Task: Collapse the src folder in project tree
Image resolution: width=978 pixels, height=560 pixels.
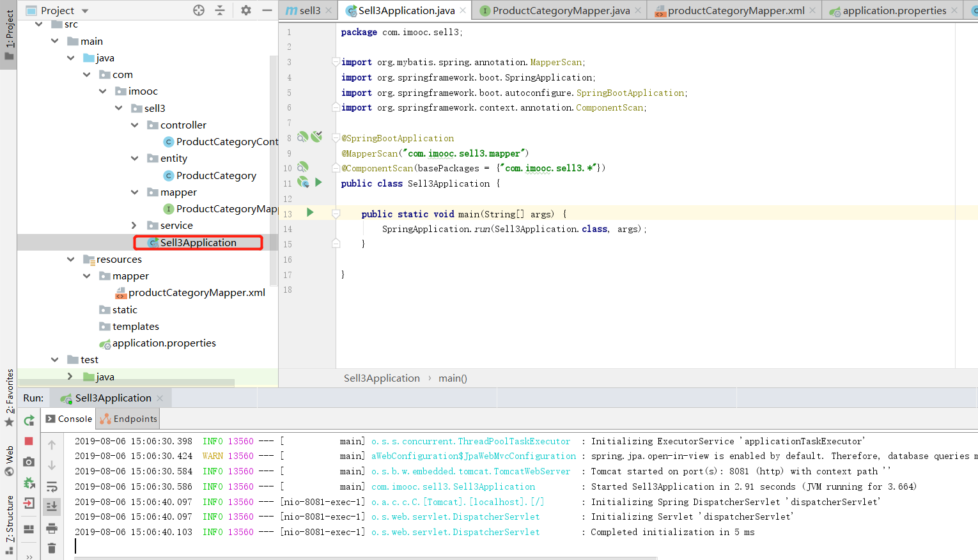Action: point(39,24)
